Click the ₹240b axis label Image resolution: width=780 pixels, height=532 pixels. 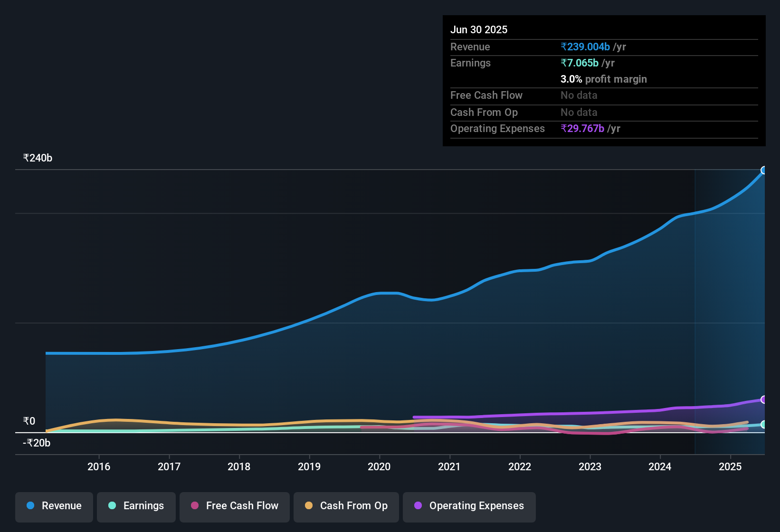(x=37, y=158)
